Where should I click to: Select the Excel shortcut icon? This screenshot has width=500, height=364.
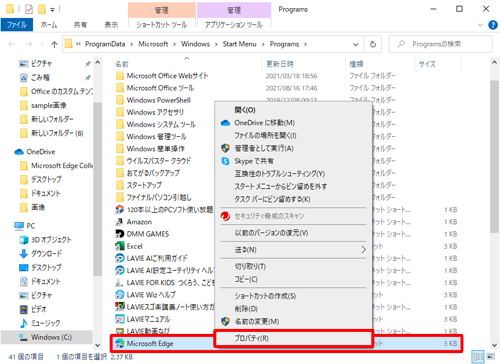tap(119, 246)
